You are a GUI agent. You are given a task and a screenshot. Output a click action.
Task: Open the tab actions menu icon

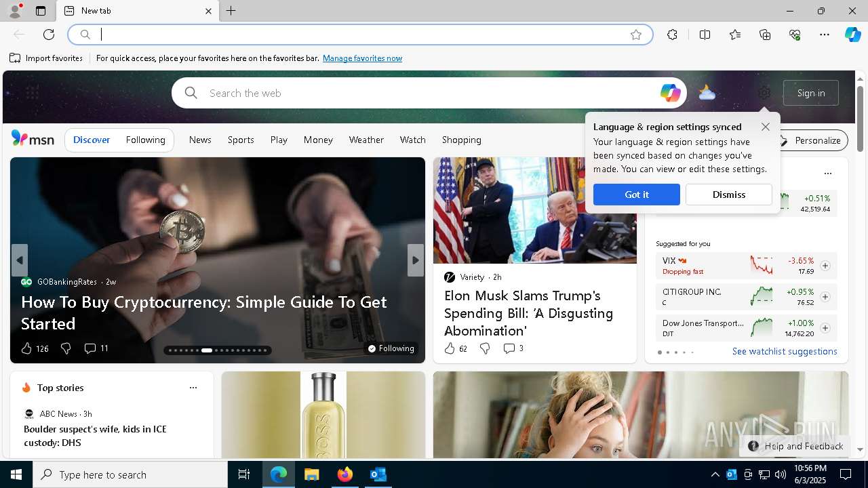(x=41, y=11)
